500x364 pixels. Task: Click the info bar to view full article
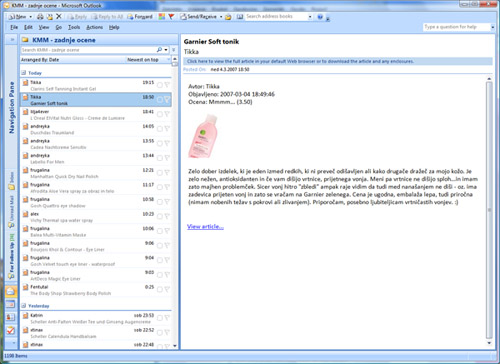click(338, 61)
